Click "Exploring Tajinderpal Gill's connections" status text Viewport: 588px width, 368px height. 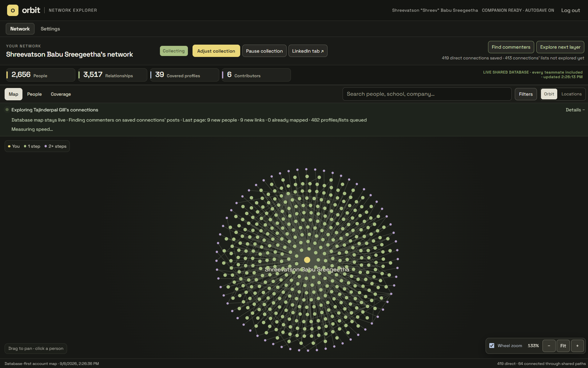(x=55, y=110)
